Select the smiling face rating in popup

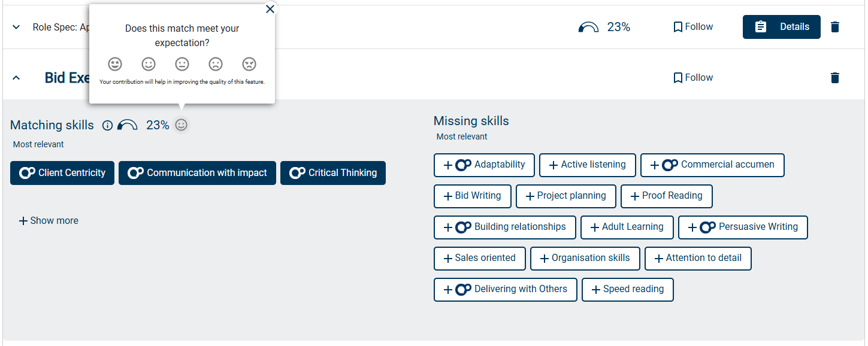click(x=149, y=63)
